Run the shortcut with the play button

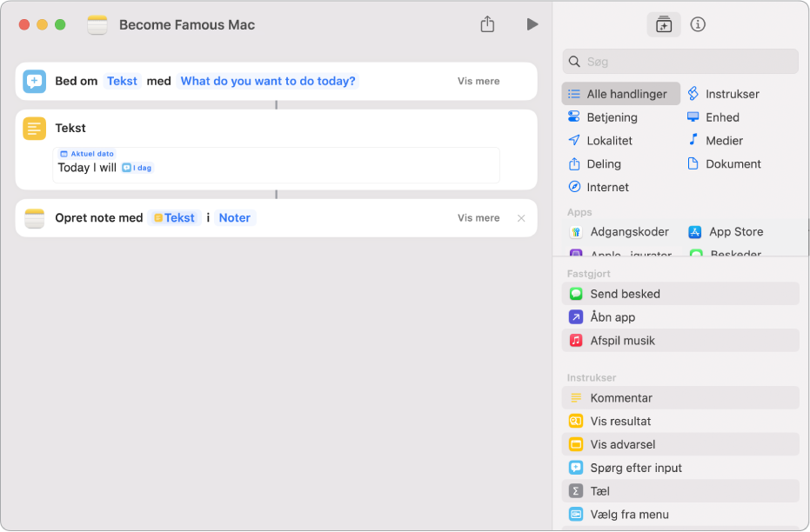point(532,24)
